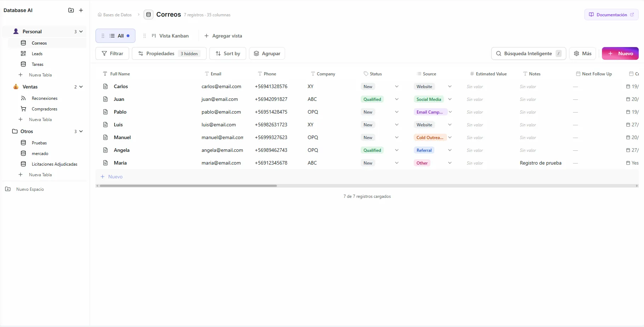Screen dimensions: 644x327
Task: Click the drag handle on Vista Kanban
Action: coord(145,36)
